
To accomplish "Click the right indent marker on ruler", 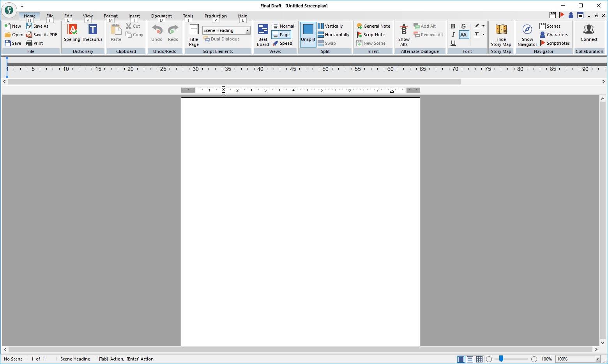I will [x=392, y=91].
